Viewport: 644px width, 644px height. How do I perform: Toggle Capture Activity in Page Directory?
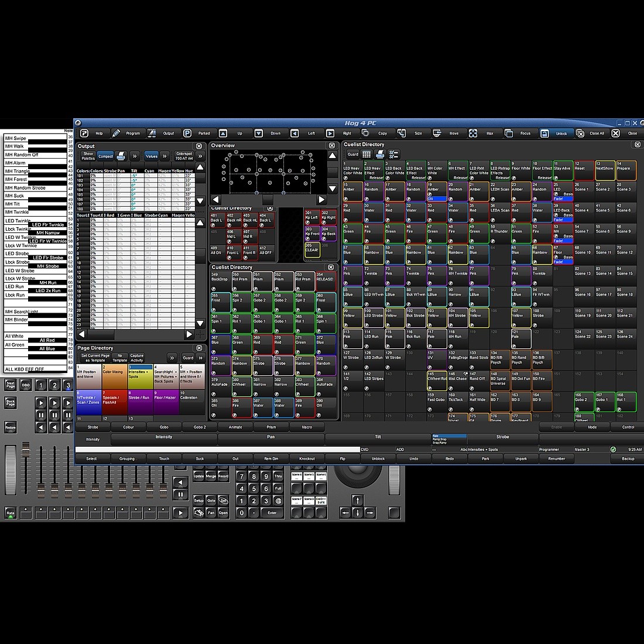[x=137, y=358]
